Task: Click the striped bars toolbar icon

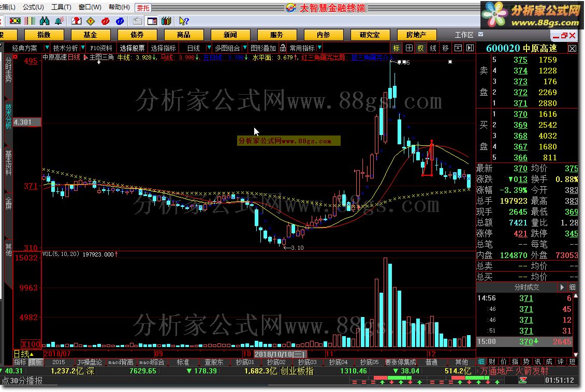Action: pyautogui.click(x=30, y=21)
